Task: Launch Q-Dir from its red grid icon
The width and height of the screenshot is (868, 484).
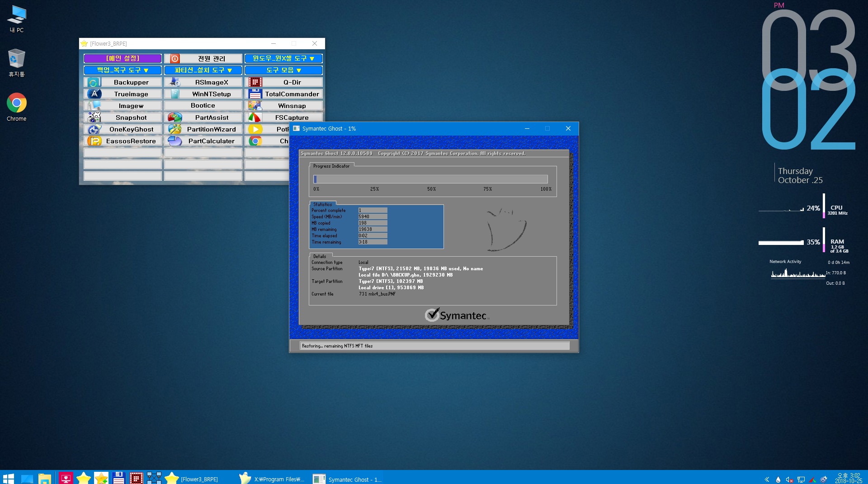Action: pos(255,82)
